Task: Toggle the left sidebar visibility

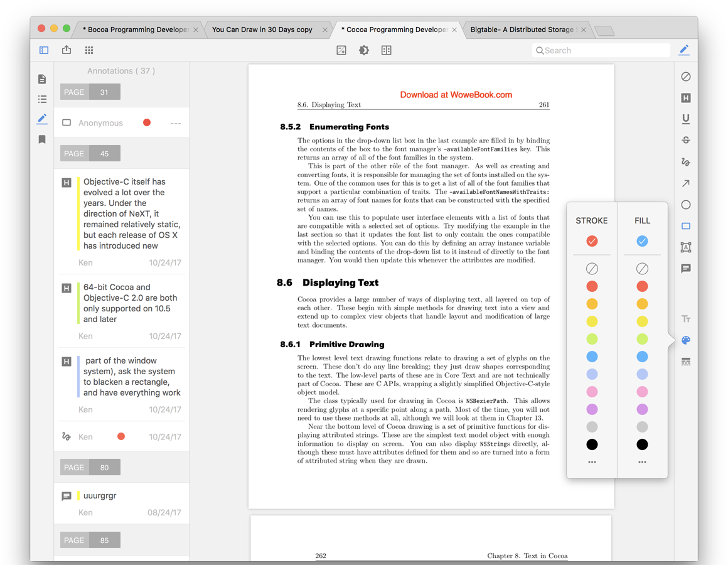Action: (x=43, y=50)
